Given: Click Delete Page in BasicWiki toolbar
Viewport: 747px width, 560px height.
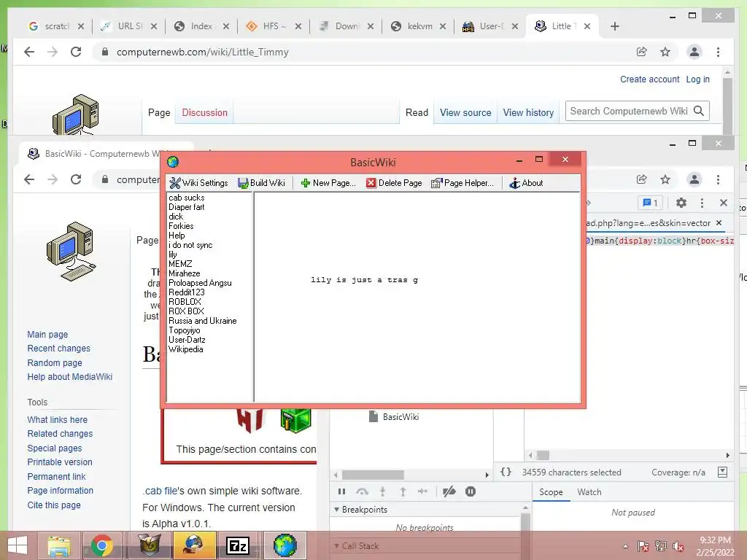Looking at the screenshot, I should click(x=394, y=183).
